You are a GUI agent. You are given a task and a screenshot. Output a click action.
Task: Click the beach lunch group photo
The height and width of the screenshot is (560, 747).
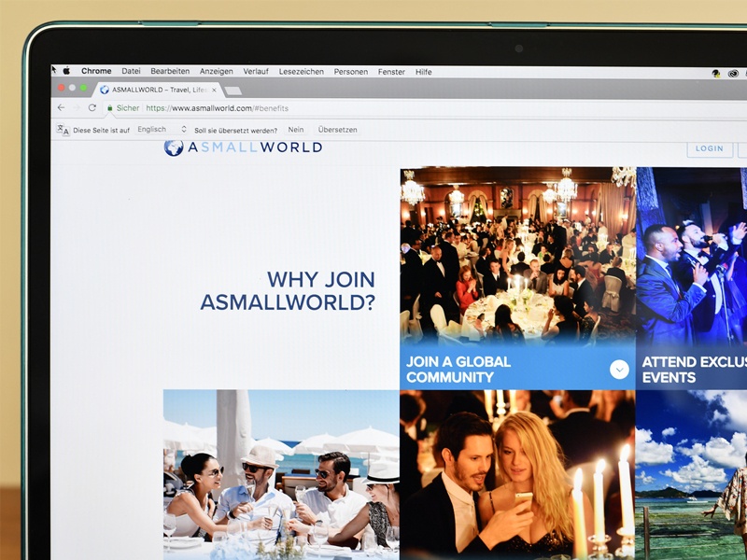point(280,474)
